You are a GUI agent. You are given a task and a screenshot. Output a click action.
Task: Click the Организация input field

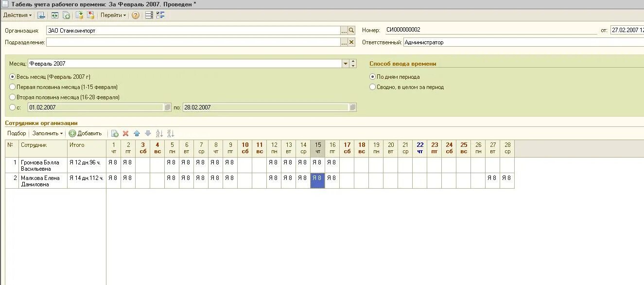point(193,31)
